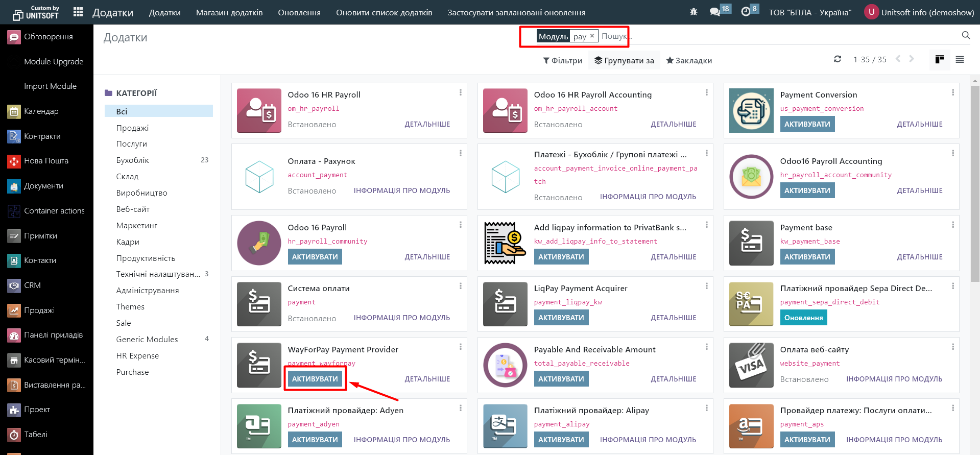Switch to Kanban view
This screenshot has width=980, height=455.
tap(940, 59)
